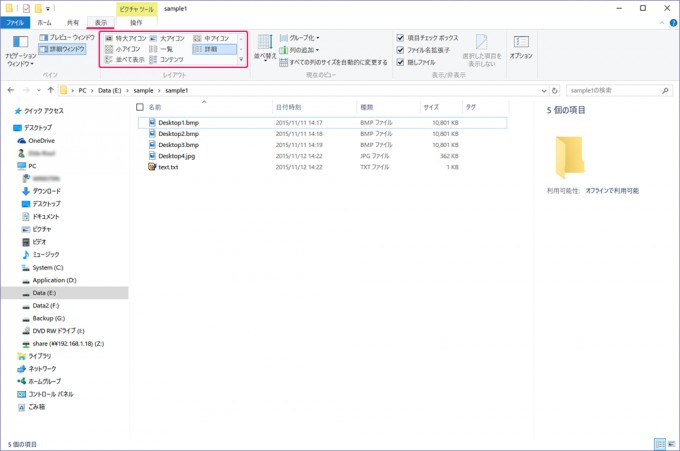This screenshot has width=680, height=451.
Task: Switch to large thumbnails via status bar icon
Action: (x=671, y=444)
